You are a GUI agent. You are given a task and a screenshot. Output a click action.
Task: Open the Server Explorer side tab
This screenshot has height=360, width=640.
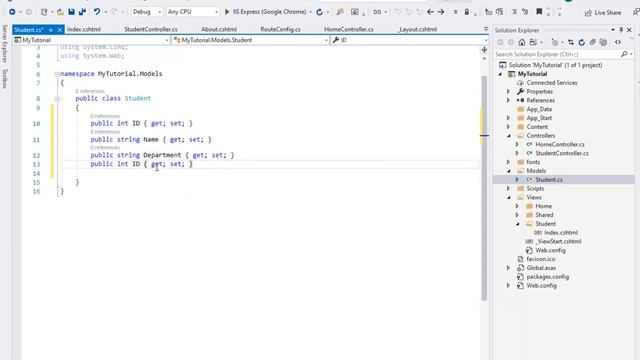pyautogui.click(x=4, y=44)
